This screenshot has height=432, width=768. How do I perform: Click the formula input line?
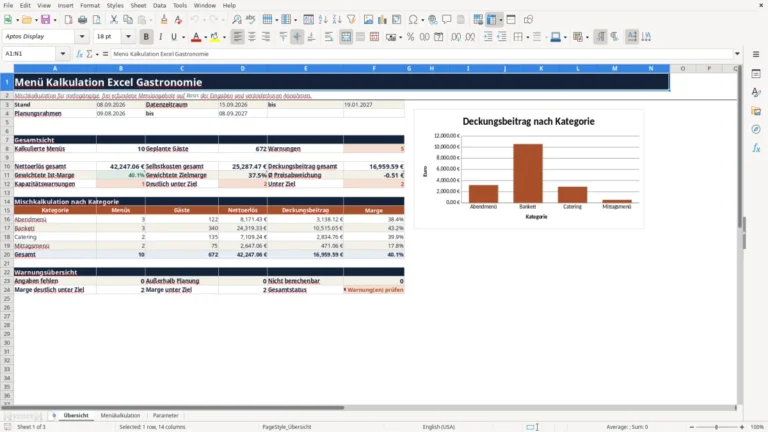tap(422, 54)
